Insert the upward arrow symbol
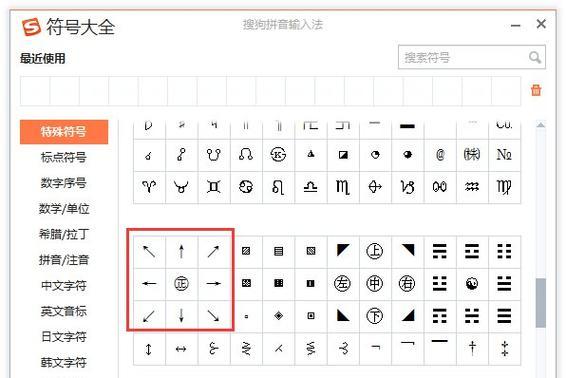This screenshot has width=566, height=378. click(182, 251)
